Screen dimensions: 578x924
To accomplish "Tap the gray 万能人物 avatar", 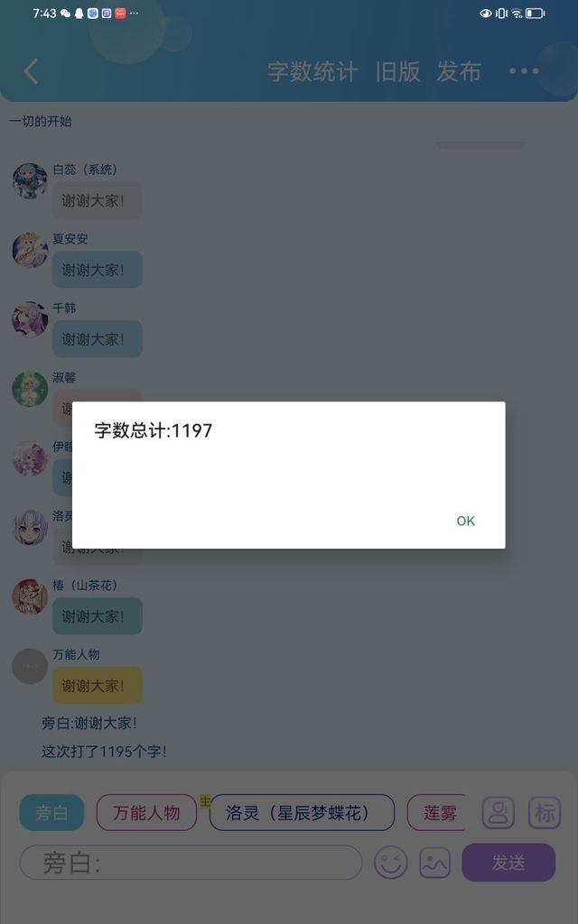I will coord(30,666).
